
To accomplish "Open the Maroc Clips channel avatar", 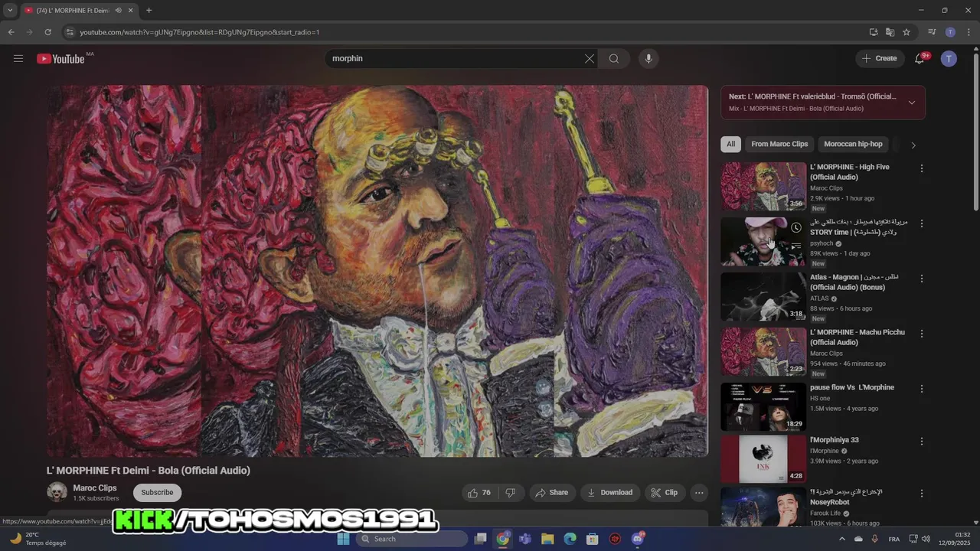I will coord(57,492).
